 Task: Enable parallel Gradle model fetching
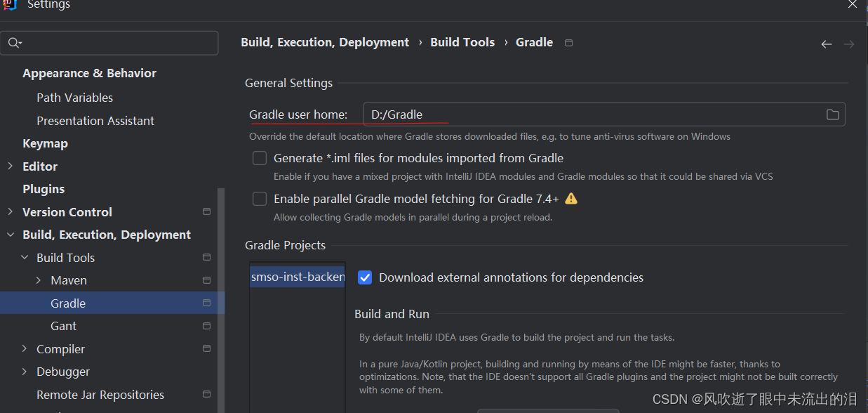pos(260,199)
